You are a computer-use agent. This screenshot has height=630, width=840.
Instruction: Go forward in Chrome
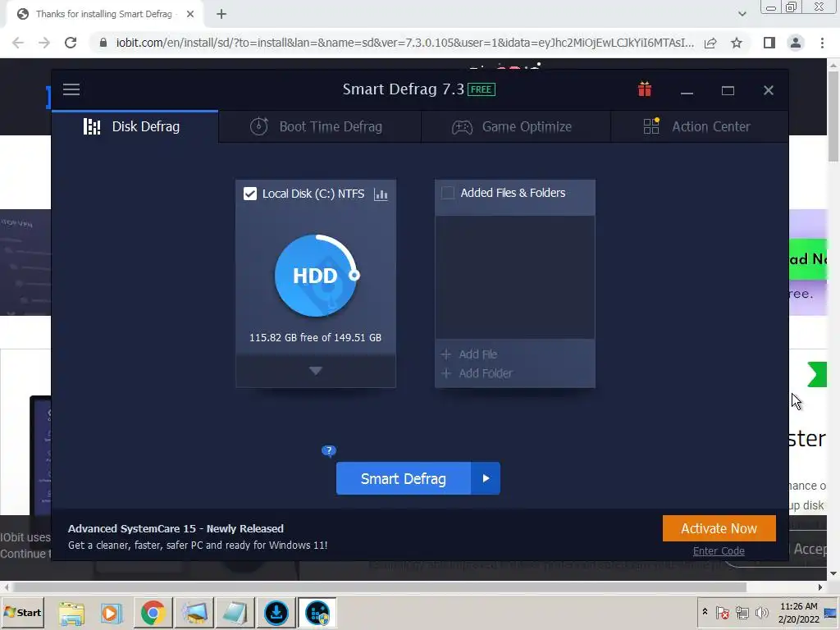(44, 43)
